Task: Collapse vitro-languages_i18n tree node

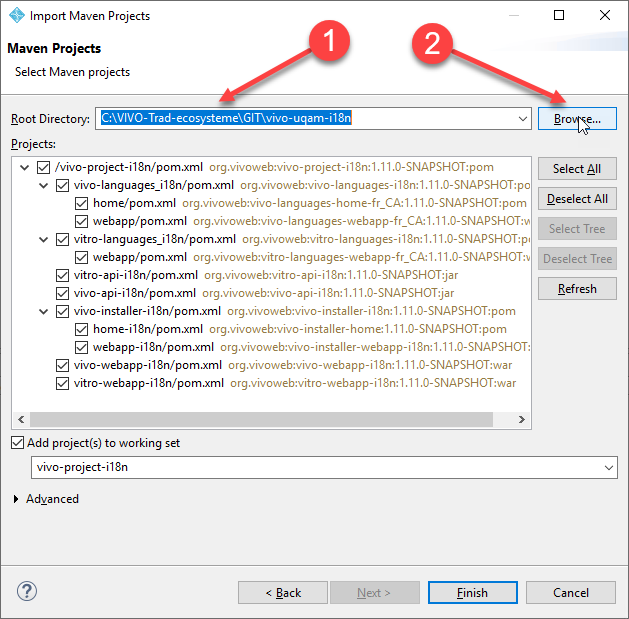Action: click(43, 240)
